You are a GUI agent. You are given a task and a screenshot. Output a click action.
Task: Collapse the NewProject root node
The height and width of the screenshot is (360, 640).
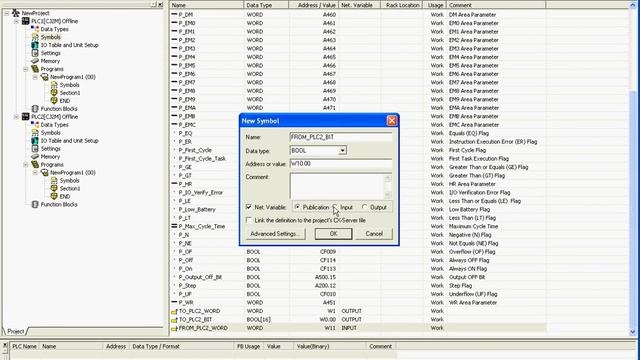[7, 13]
